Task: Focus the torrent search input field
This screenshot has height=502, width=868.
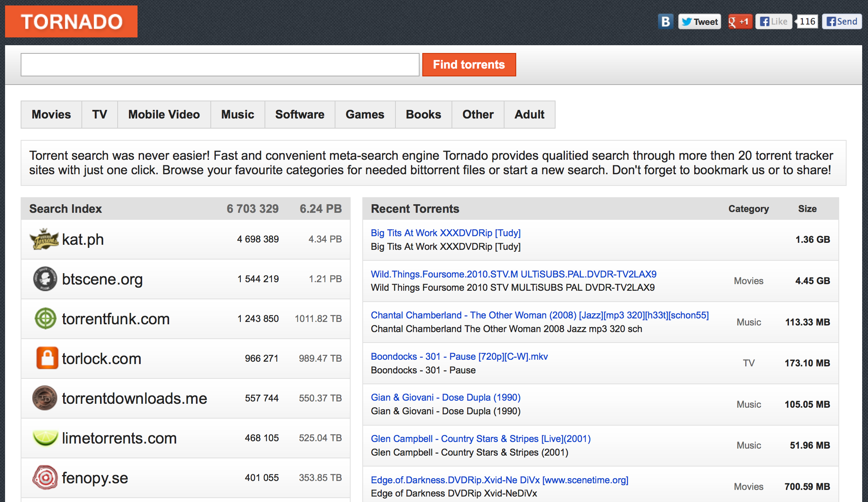Action: [220, 65]
